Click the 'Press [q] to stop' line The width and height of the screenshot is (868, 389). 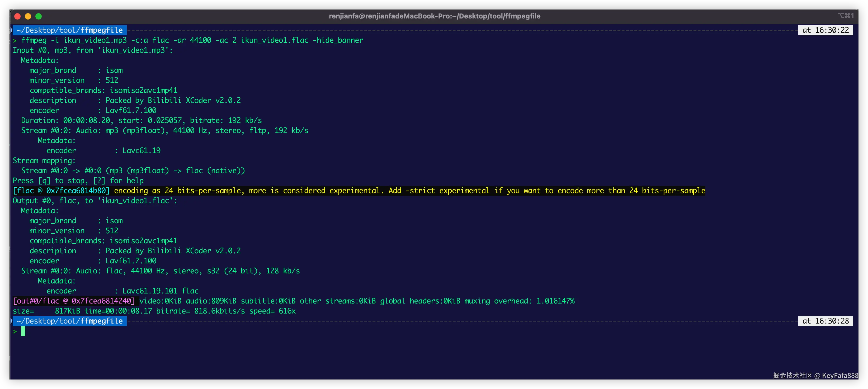tap(78, 181)
